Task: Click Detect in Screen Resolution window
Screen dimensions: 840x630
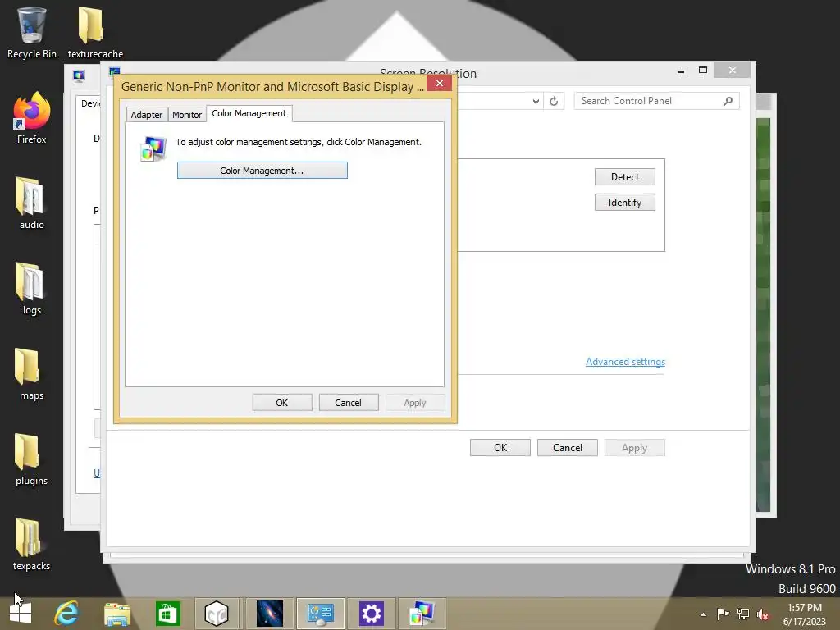Action: point(624,177)
